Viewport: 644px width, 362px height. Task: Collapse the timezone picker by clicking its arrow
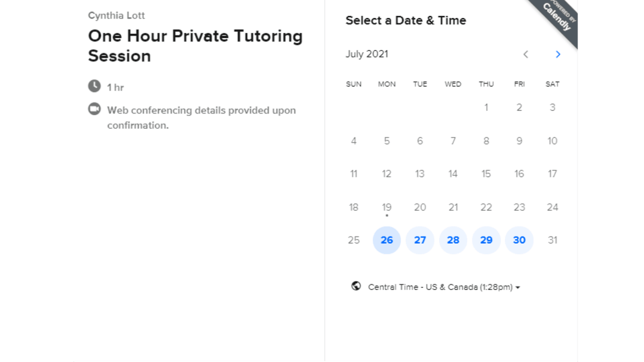(517, 287)
